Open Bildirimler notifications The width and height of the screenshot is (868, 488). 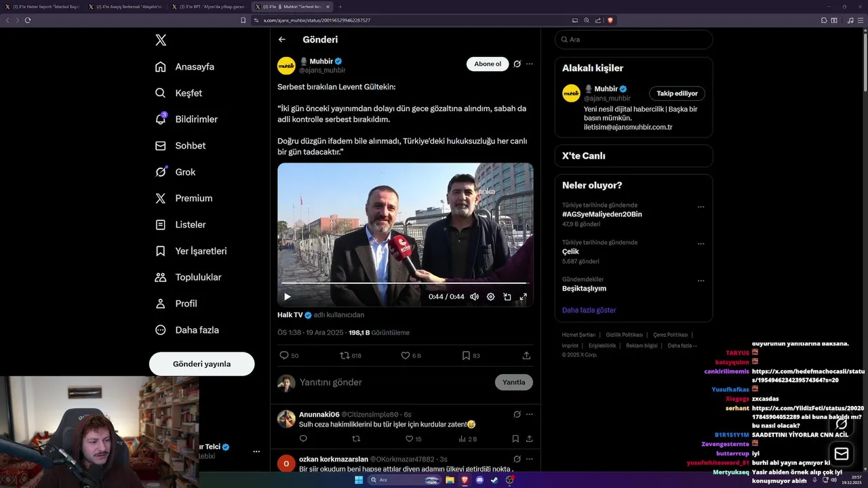tap(186, 119)
